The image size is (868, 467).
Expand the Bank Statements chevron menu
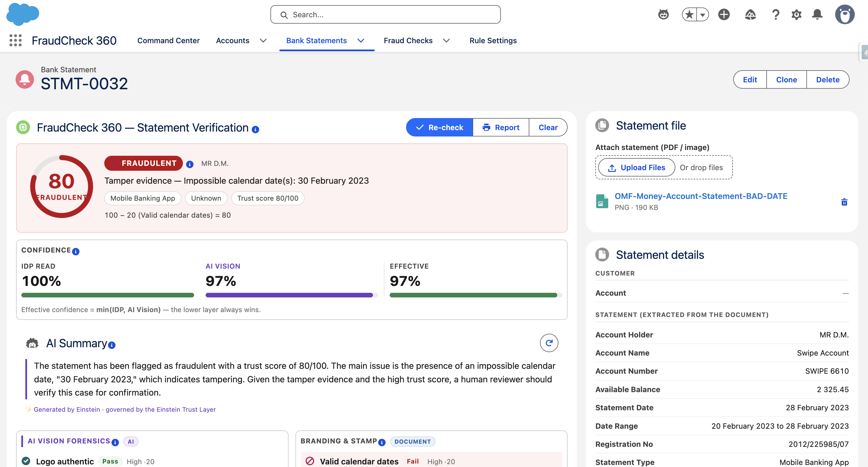click(361, 40)
